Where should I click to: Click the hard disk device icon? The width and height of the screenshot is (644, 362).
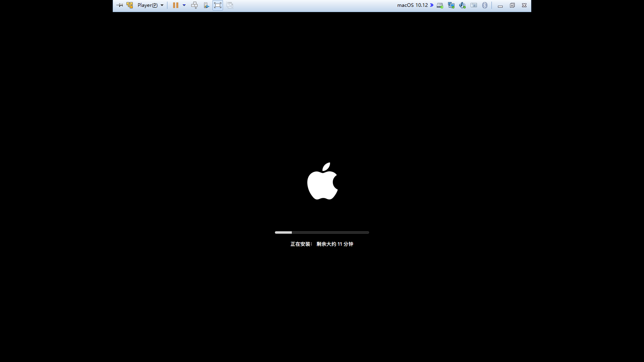[x=440, y=5]
